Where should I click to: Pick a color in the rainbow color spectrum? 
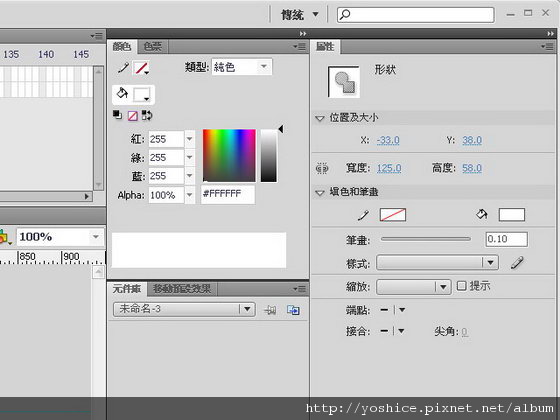229,156
